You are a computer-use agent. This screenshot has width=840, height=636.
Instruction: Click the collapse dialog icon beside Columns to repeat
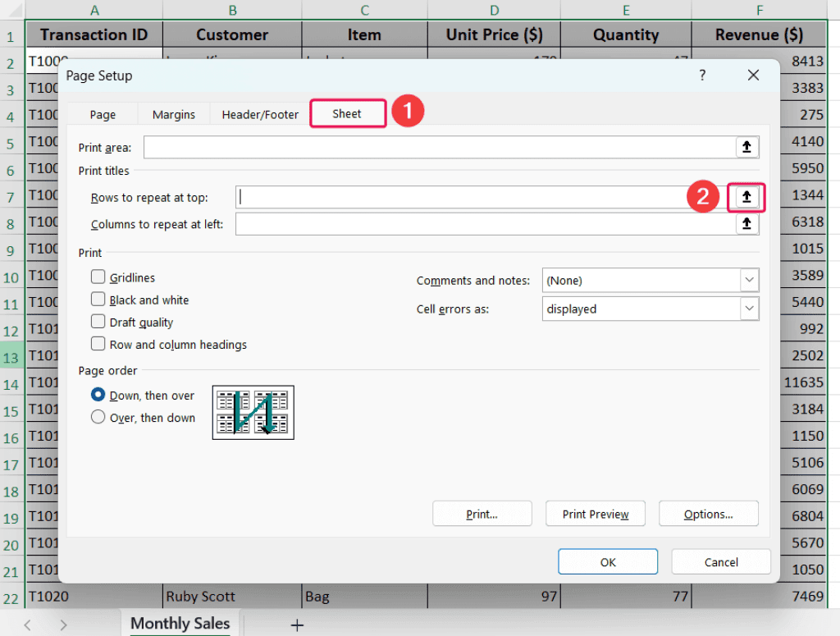pos(746,223)
